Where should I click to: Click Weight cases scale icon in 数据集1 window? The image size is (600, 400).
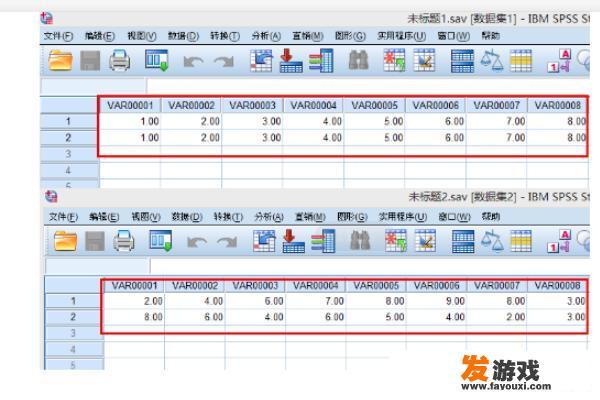coord(492,60)
